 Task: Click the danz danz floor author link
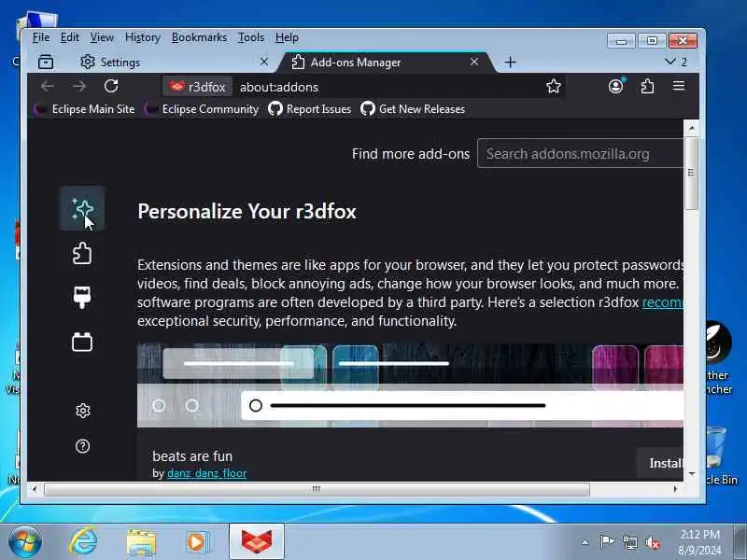pyautogui.click(x=206, y=473)
